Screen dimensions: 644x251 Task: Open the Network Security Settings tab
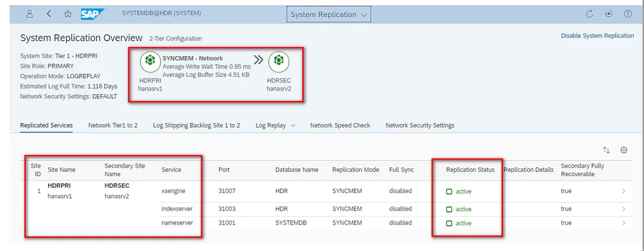coord(420,125)
